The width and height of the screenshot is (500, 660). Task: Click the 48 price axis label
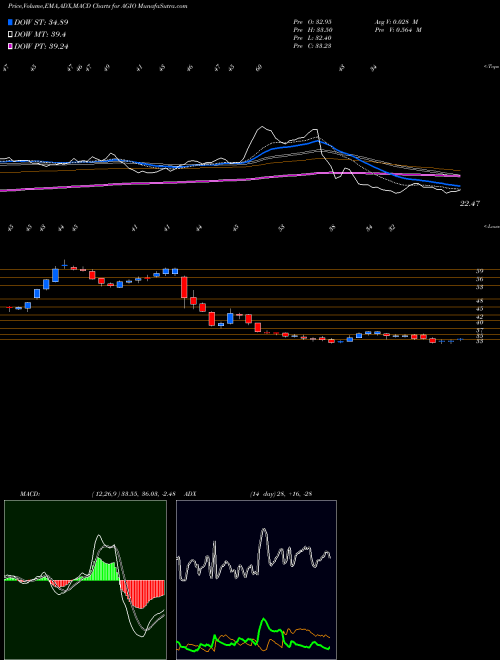click(x=479, y=301)
